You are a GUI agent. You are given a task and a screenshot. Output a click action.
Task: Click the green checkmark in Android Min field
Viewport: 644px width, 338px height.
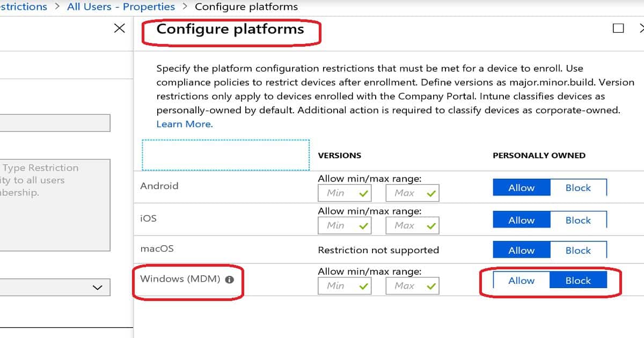[x=364, y=193]
